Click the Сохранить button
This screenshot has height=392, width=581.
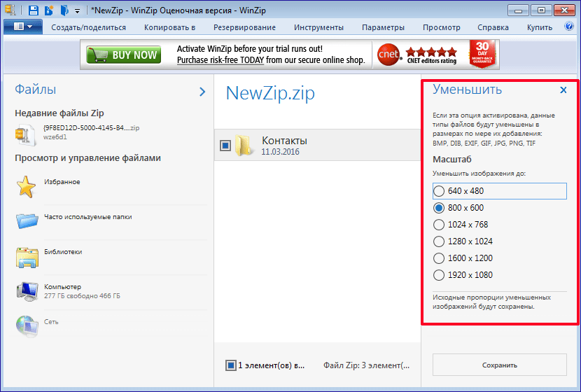tap(500, 365)
